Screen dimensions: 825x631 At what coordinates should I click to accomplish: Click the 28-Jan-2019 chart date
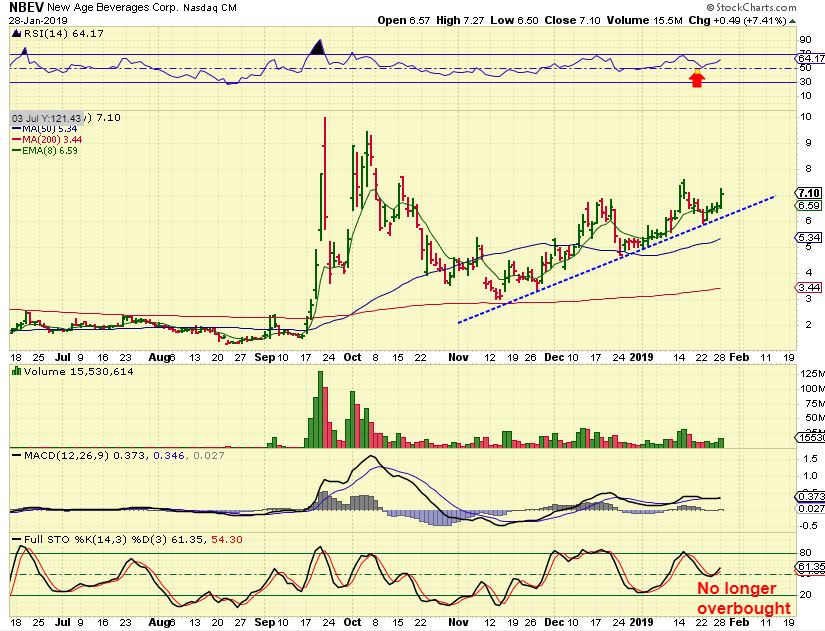[x=38, y=21]
